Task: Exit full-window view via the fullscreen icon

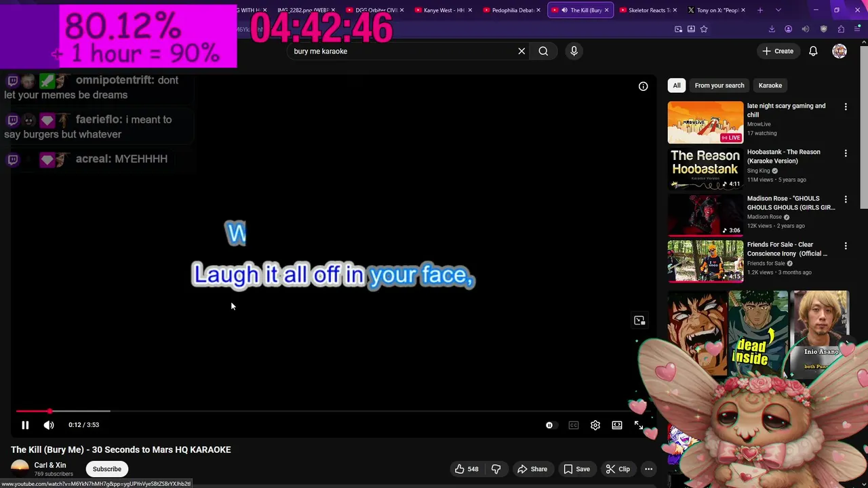Action: coord(639,425)
